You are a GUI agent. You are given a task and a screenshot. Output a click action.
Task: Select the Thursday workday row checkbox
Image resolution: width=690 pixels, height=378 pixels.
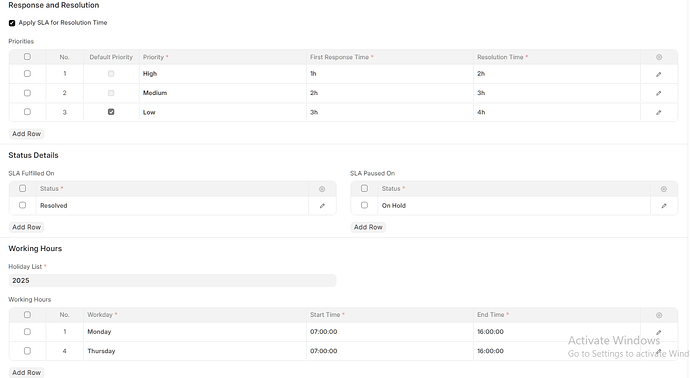coord(27,351)
